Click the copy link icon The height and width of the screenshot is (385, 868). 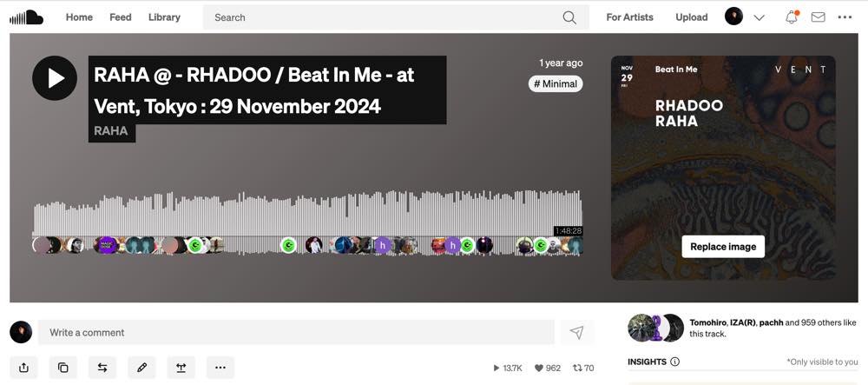coord(63,368)
